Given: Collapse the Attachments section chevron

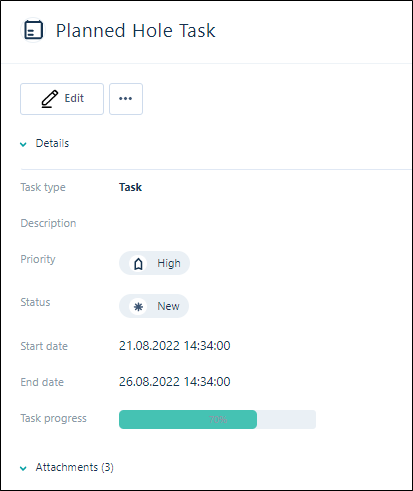Looking at the screenshot, I should (x=23, y=468).
